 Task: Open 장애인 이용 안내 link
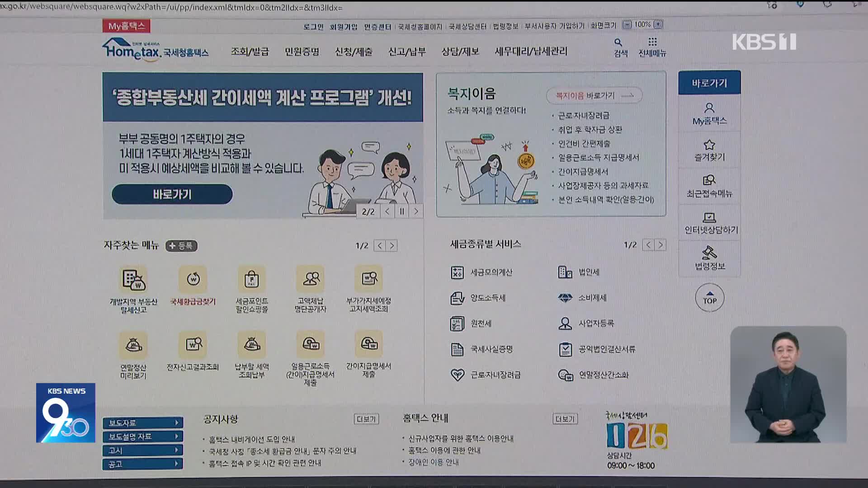coord(434,462)
